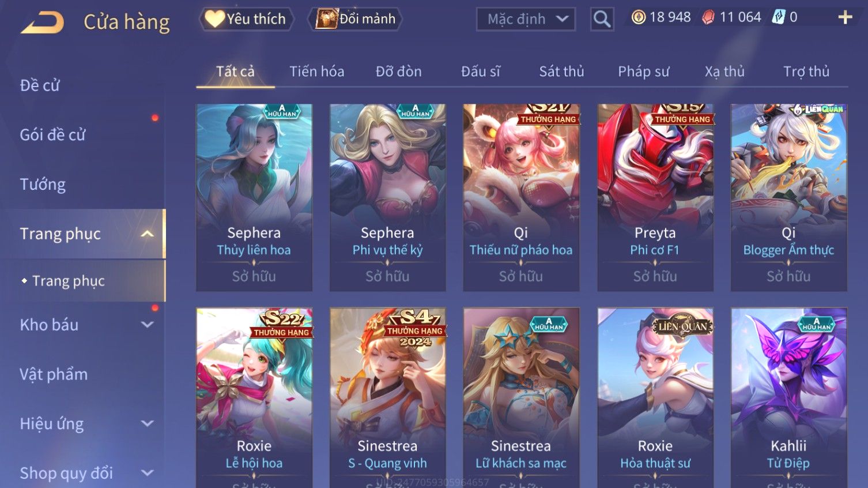
Task: Open Tướng in the sidebar
Action: coord(43,185)
